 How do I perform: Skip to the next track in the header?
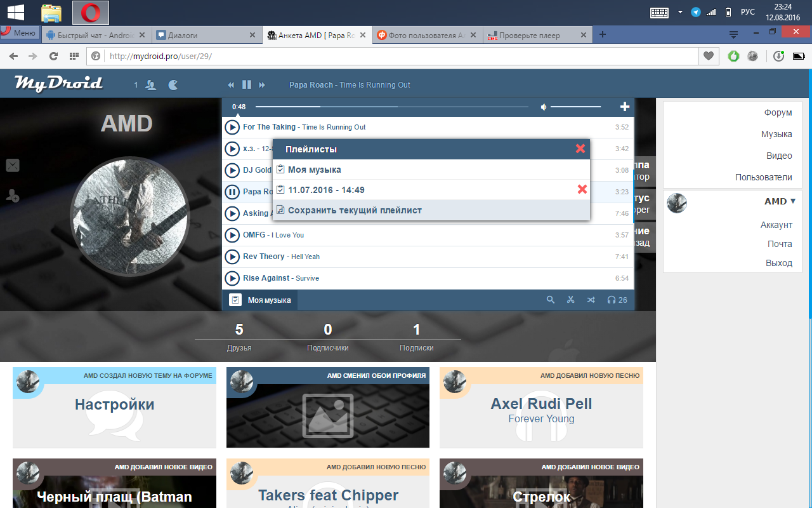click(262, 84)
